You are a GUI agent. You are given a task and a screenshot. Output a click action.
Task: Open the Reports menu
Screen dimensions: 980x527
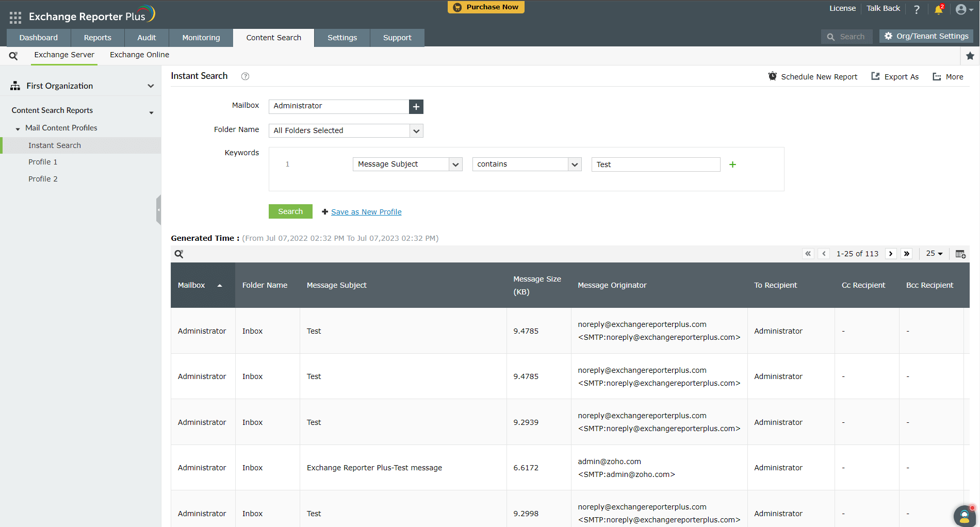[97, 37]
